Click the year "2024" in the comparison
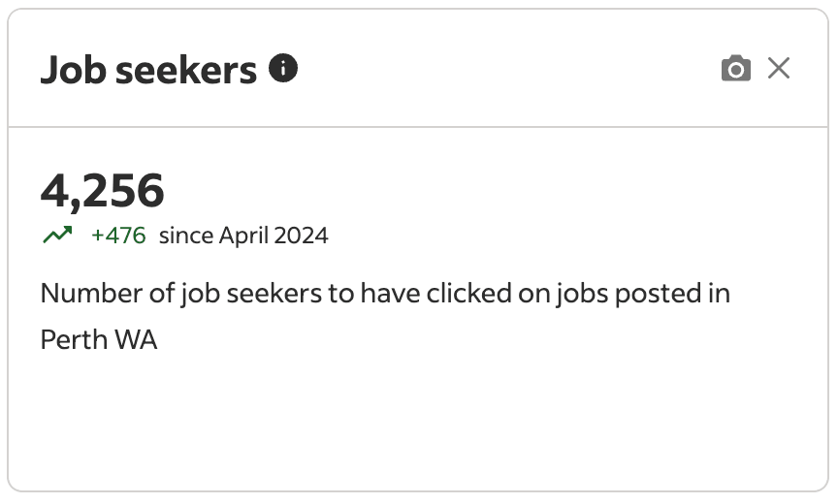 coord(303,236)
